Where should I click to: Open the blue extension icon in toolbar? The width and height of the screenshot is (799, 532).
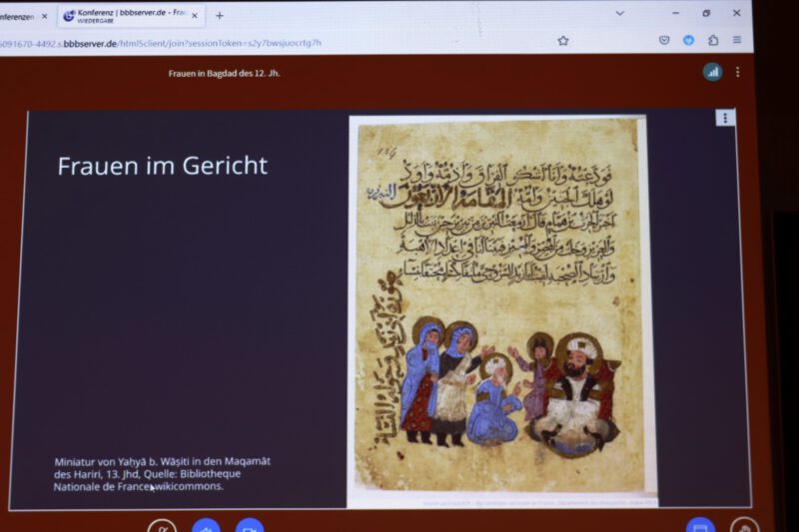688,40
